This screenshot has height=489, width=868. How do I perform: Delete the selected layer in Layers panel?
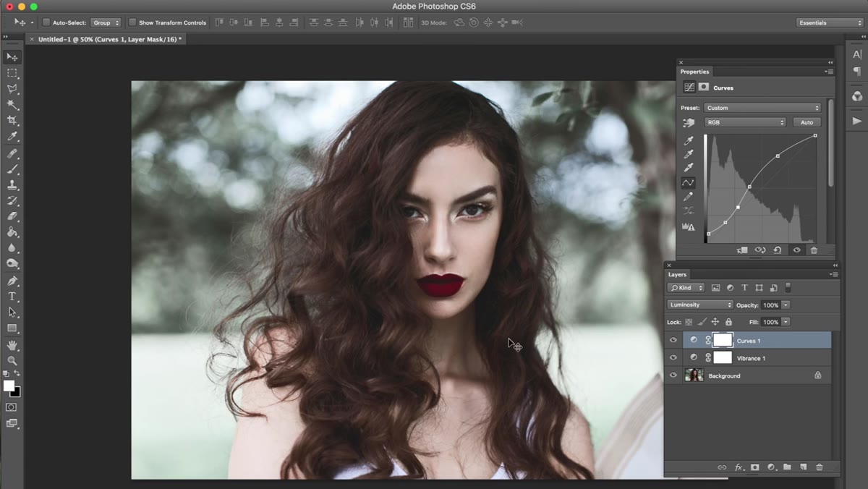[x=820, y=467]
